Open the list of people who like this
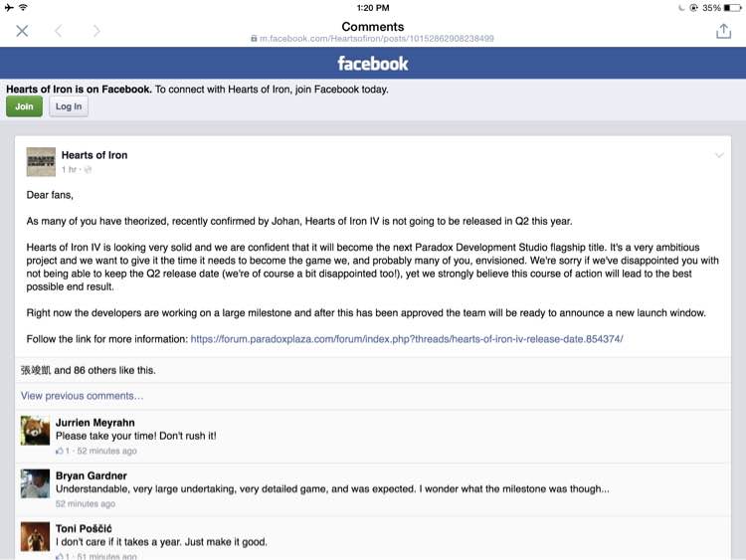The image size is (746, 560). [x=88, y=370]
